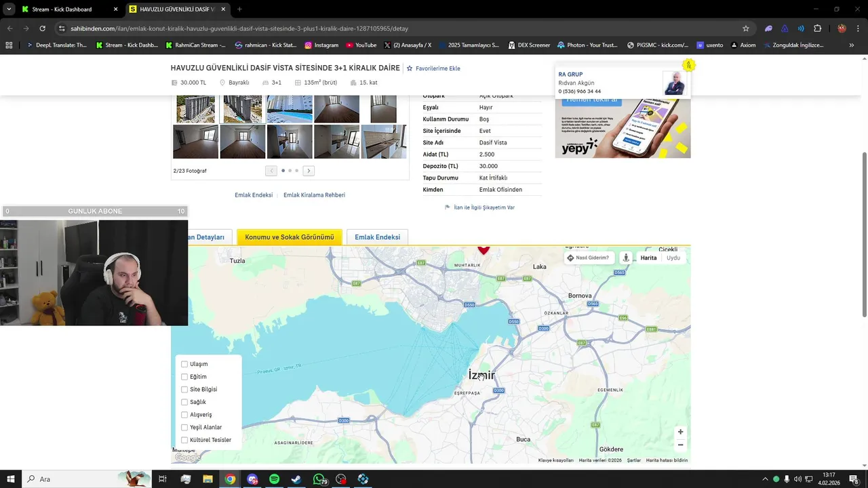This screenshot has height=488, width=868.
Task: Open the Emlak Kiralama Rehberi link
Action: tap(314, 195)
